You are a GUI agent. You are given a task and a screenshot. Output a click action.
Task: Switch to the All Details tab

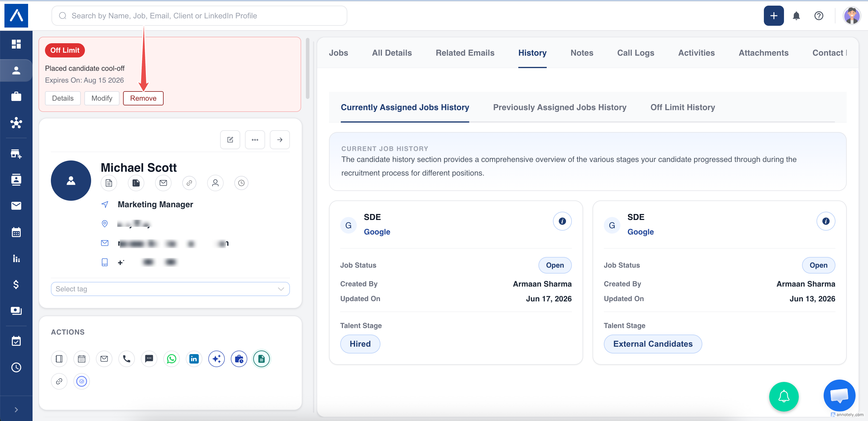[391, 53]
